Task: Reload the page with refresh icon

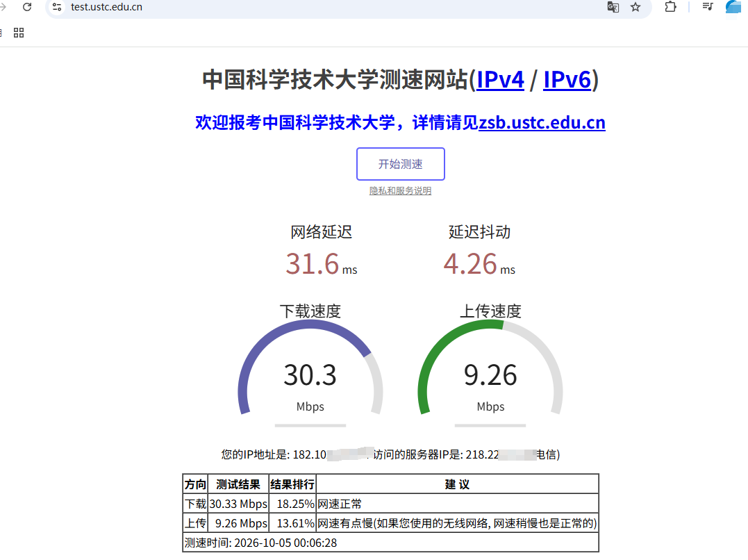Action: tap(27, 7)
